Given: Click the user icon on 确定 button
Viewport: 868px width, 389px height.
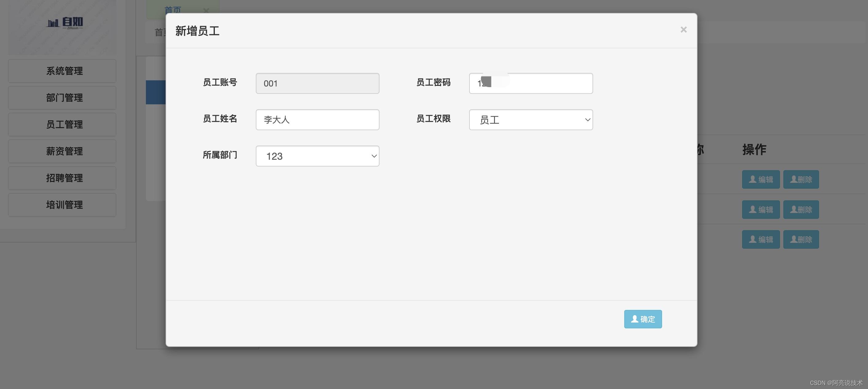Looking at the screenshot, I should point(634,319).
